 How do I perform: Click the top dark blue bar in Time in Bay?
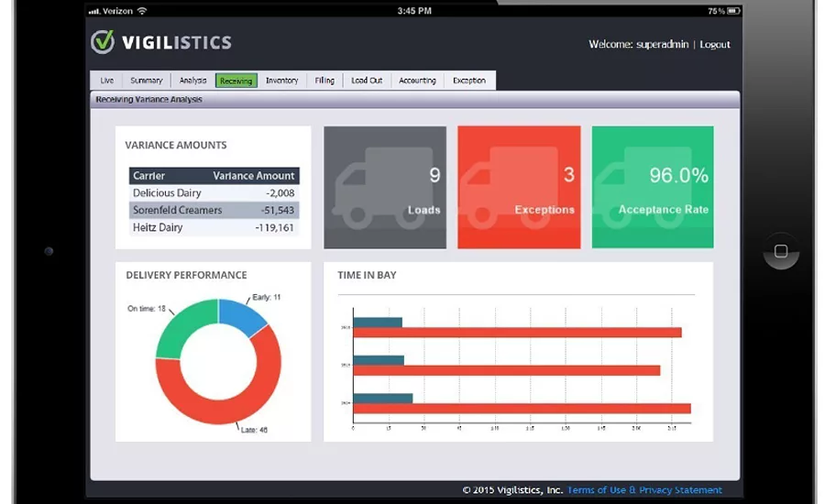pos(378,323)
